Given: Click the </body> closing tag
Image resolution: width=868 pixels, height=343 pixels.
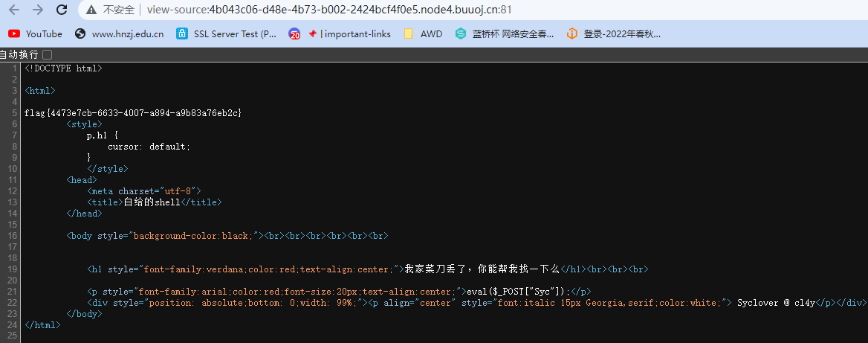Looking at the screenshot, I should (x=84, y=314).
